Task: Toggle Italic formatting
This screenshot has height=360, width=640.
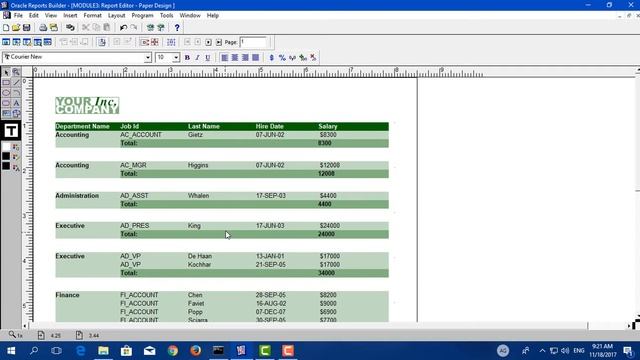Action: click(x=198, y=58)
